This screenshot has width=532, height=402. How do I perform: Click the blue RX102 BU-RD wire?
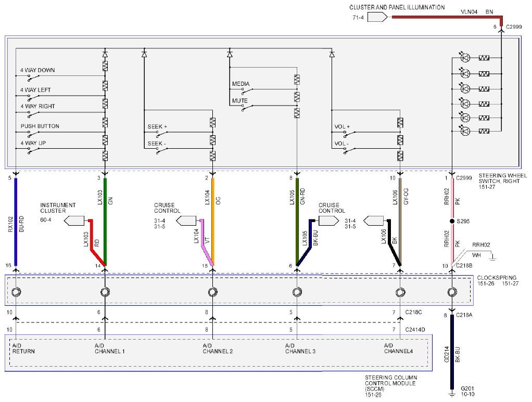(16, 222)
